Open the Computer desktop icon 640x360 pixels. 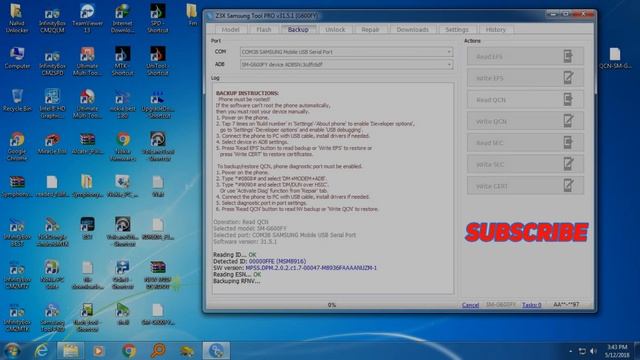point(17,58)
